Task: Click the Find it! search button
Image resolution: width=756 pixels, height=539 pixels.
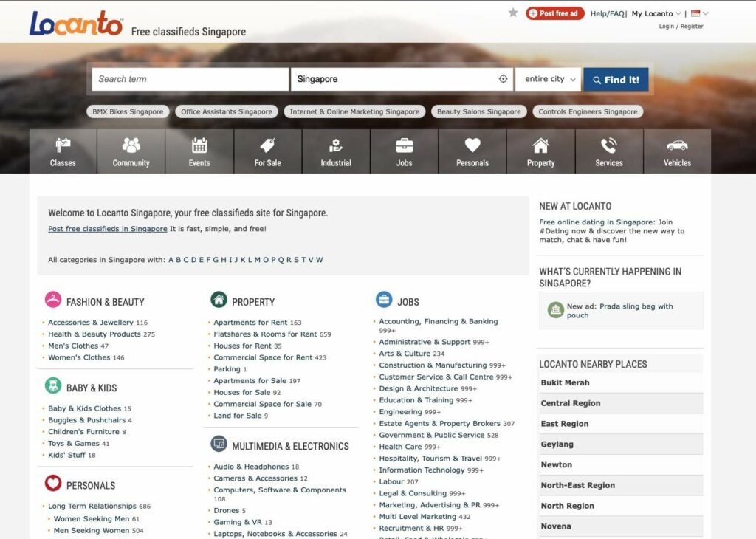Action: tap(616, 80)
